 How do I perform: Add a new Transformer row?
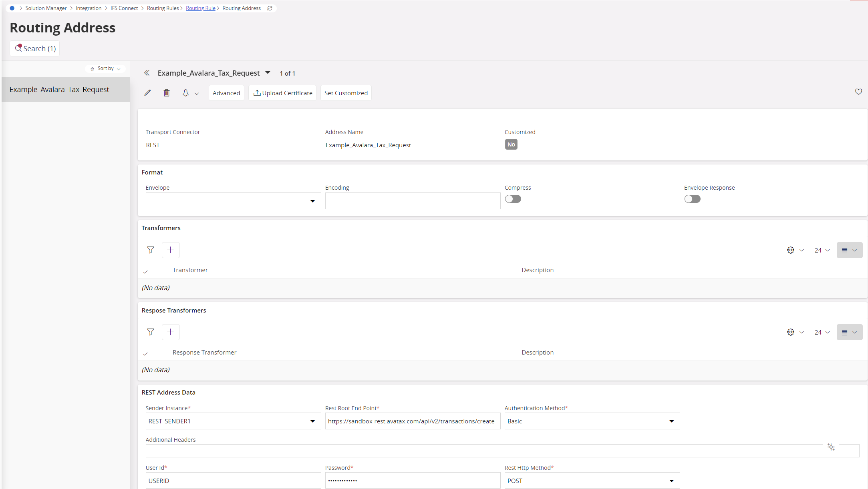(x=171, y=250)
